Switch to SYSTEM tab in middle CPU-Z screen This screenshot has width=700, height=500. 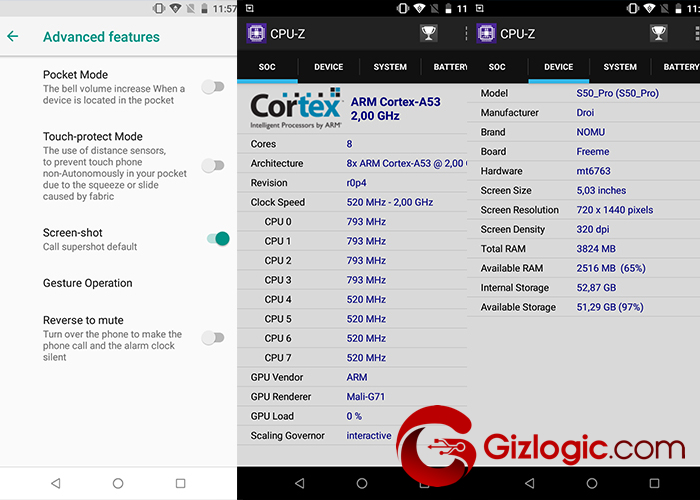[390, 67]
